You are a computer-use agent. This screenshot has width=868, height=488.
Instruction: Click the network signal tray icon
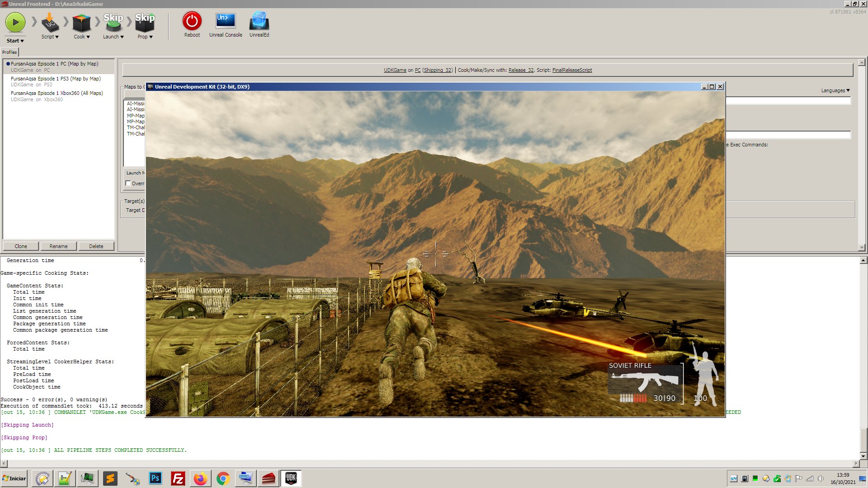[810, 479]
